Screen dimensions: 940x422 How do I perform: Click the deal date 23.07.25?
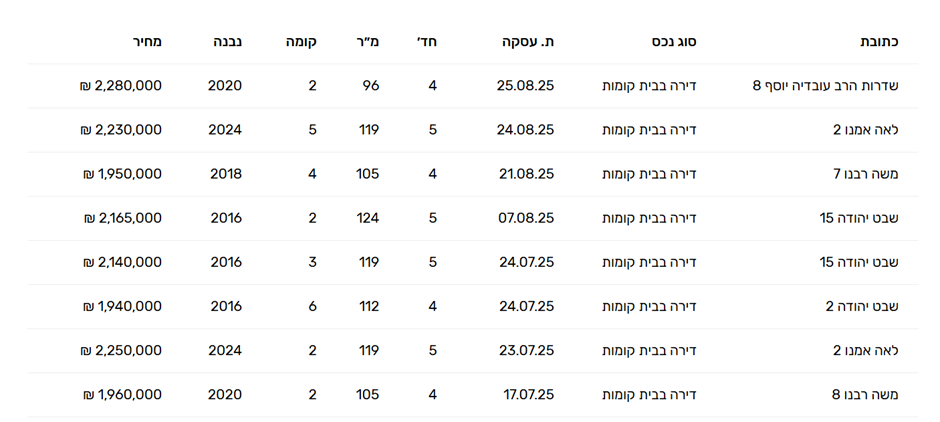(x=526, y=350)
